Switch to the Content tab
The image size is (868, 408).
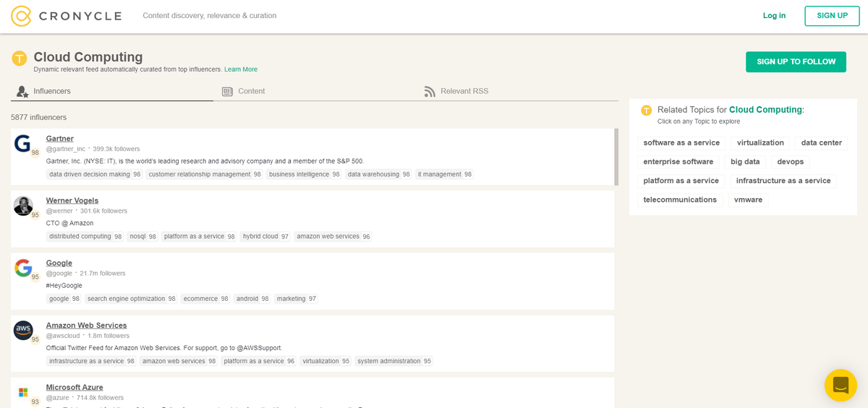315,91
